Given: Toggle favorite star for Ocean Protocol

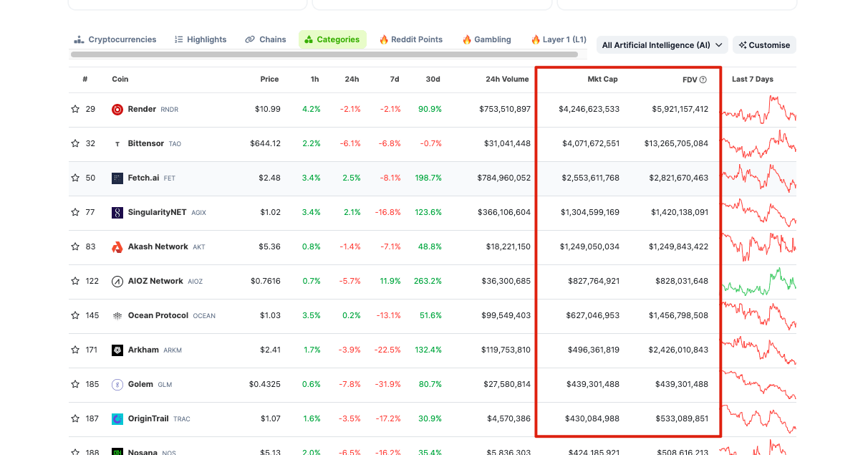Looking at the screenshot, I should point(75,316).
